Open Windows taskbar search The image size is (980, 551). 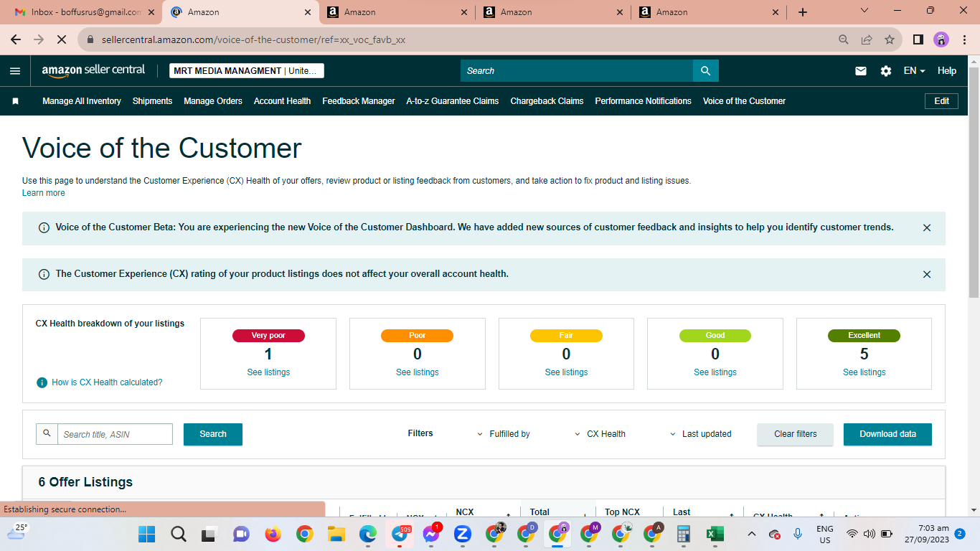pos(179,534)
